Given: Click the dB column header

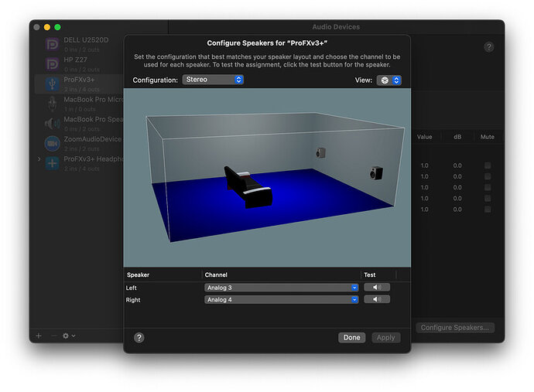Looking at the screenshot, I should click(457, 137).
